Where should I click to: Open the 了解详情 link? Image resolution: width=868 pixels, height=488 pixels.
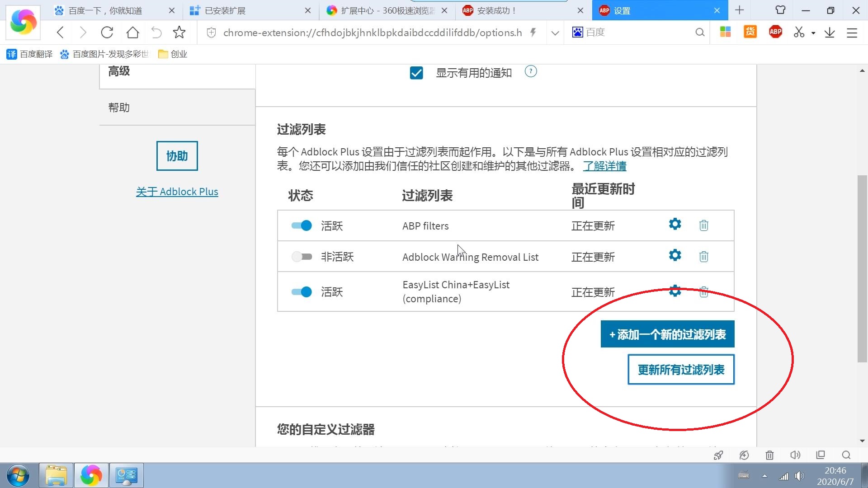point(605,166)
